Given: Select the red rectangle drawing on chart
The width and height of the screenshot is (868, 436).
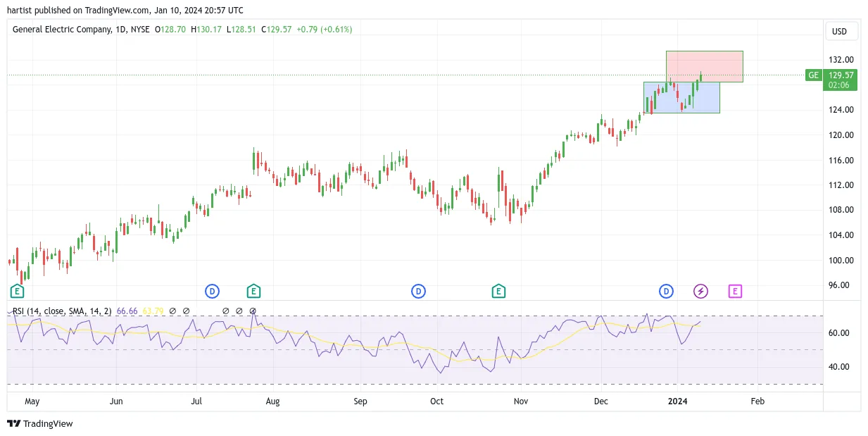Looking at the screenshot, I should tap(705, 66).
